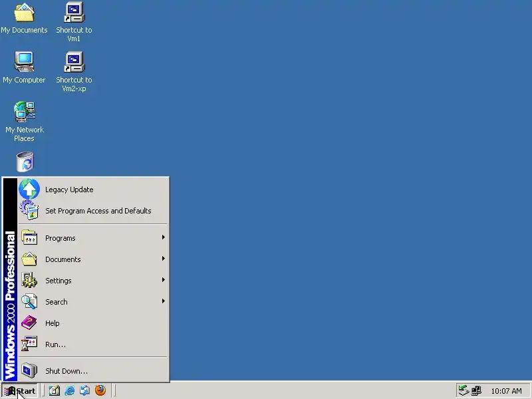Click the Set Program Access gear icon

[29, 210]
